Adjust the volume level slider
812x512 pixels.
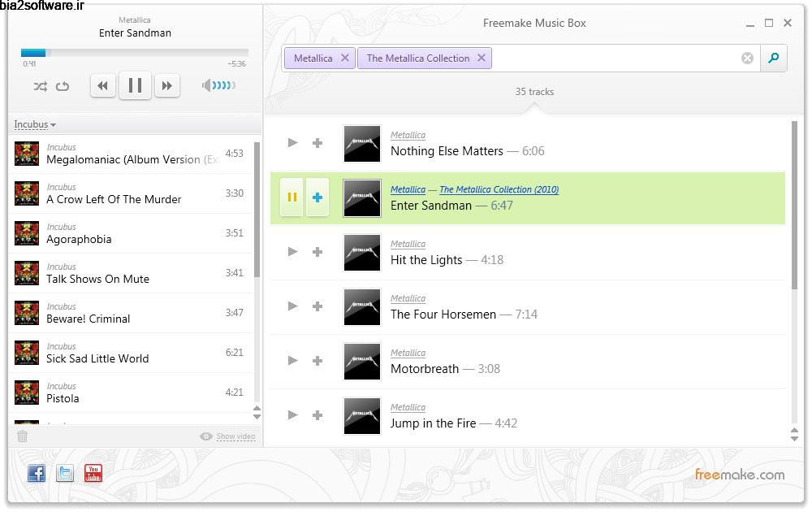pos(219,85)
